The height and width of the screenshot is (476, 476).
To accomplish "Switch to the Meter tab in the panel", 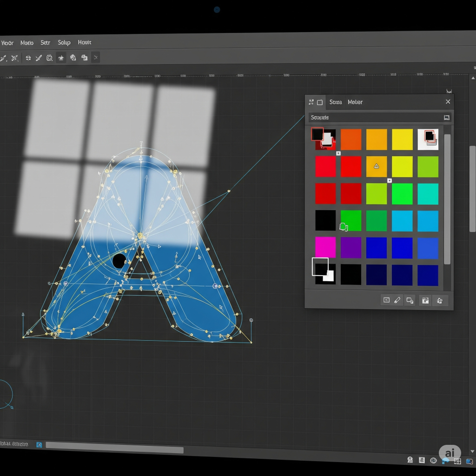I will click(x=355, y=102).
